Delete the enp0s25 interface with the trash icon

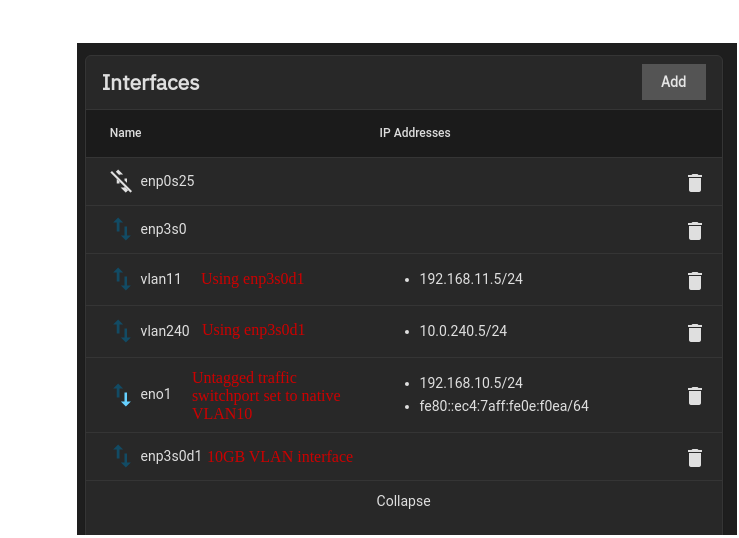click(695, 183)
